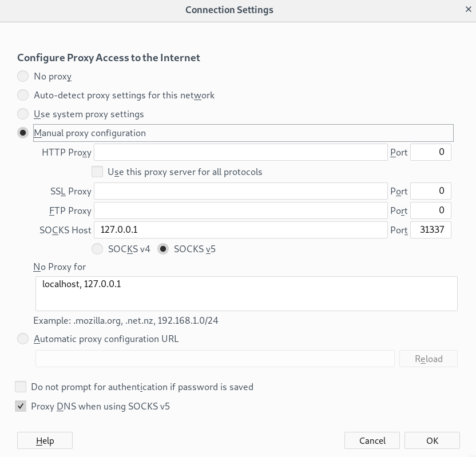Click inside the HTTP Proxy field

coord(240,152)
